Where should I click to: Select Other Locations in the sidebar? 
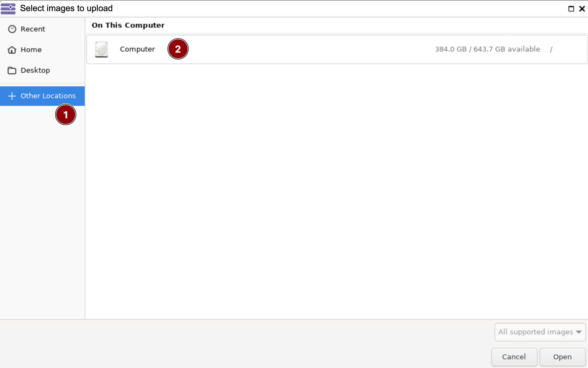click(x=42, y=96)
